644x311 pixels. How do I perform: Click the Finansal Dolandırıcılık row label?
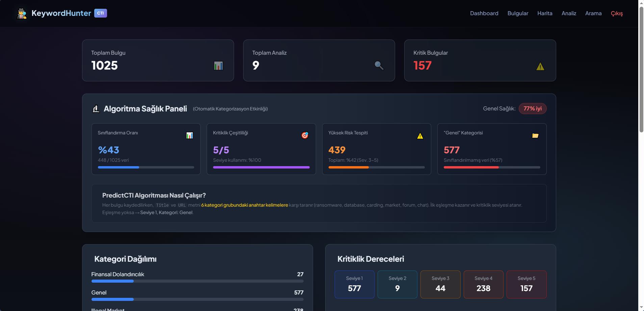tap(118, 274)
